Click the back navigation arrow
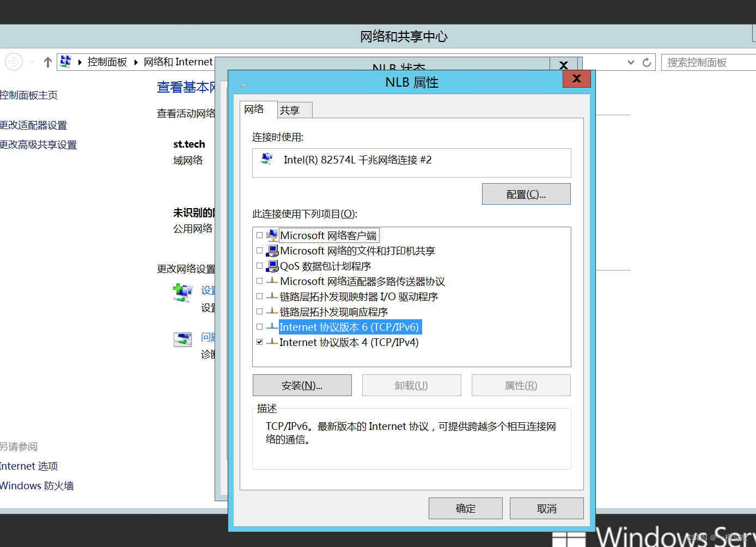This screenshot has height=547, width=756. [x=13, y=62]
